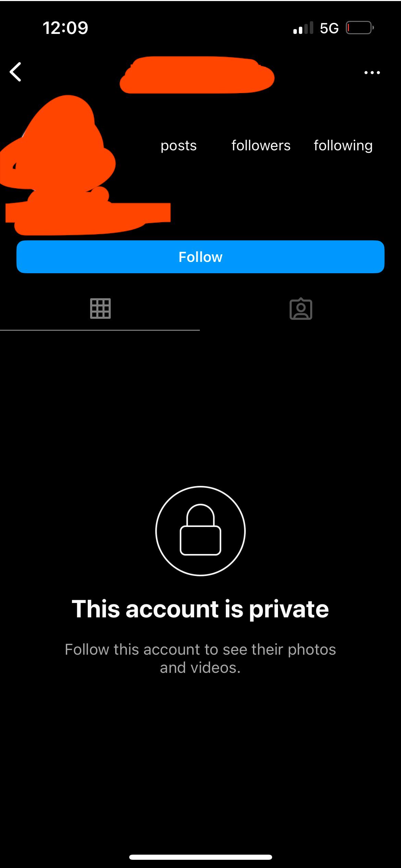Tap the redacted username at top
Image resolution: width=401 pixels, height=868 pixels.
pyautogui.click(x=197, y=75)
